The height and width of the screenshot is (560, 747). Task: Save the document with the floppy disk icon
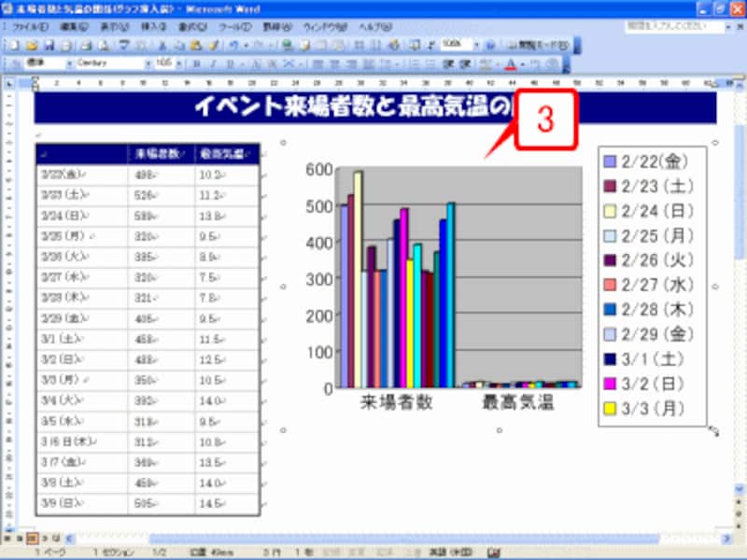coord(47,44)
